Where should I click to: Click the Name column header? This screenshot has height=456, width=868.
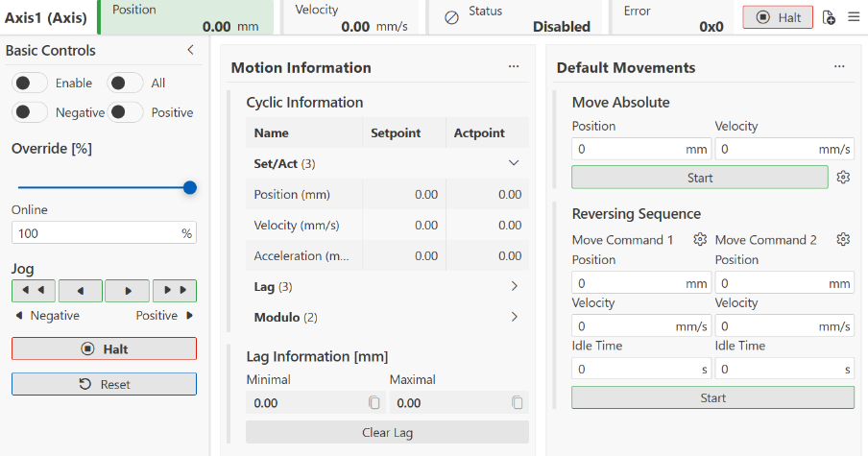304,132
